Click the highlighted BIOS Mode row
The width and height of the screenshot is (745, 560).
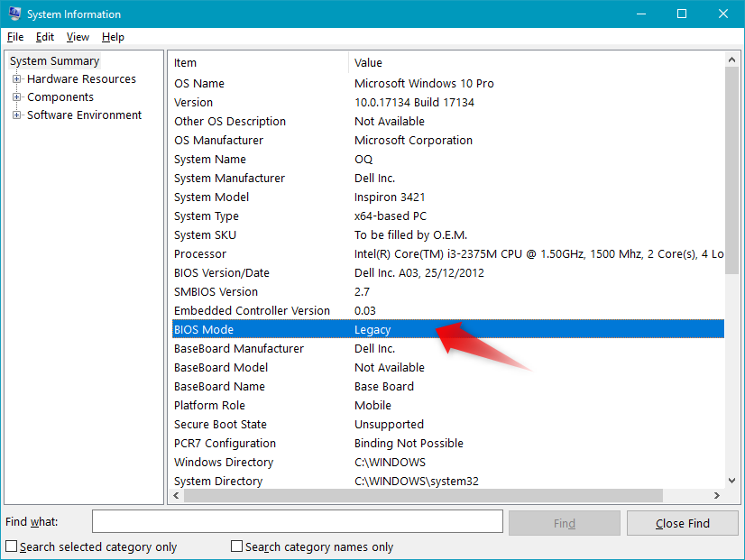[448, 329]
